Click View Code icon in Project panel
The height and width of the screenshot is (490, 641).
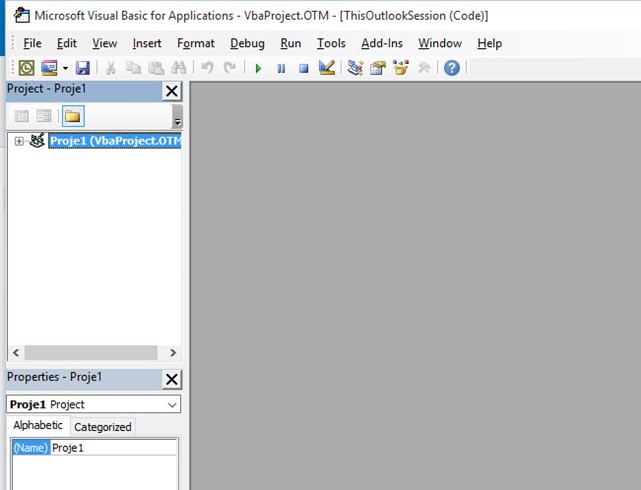tap(22, 116)
